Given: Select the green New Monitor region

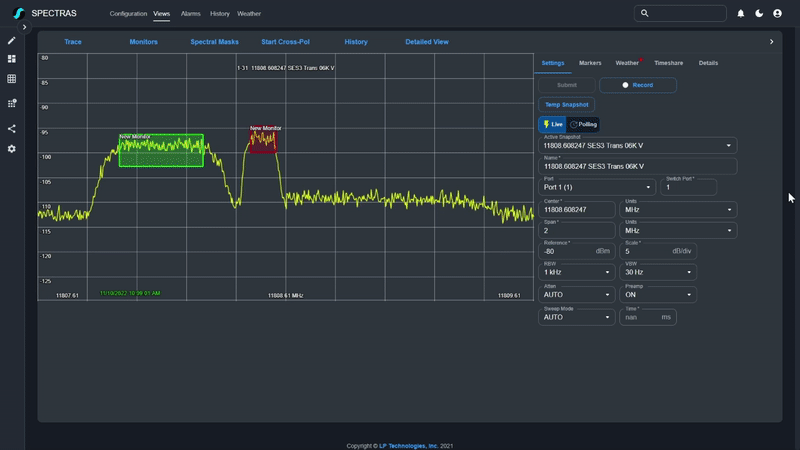Looking at the screenshot, I should [x=161, y=151].
